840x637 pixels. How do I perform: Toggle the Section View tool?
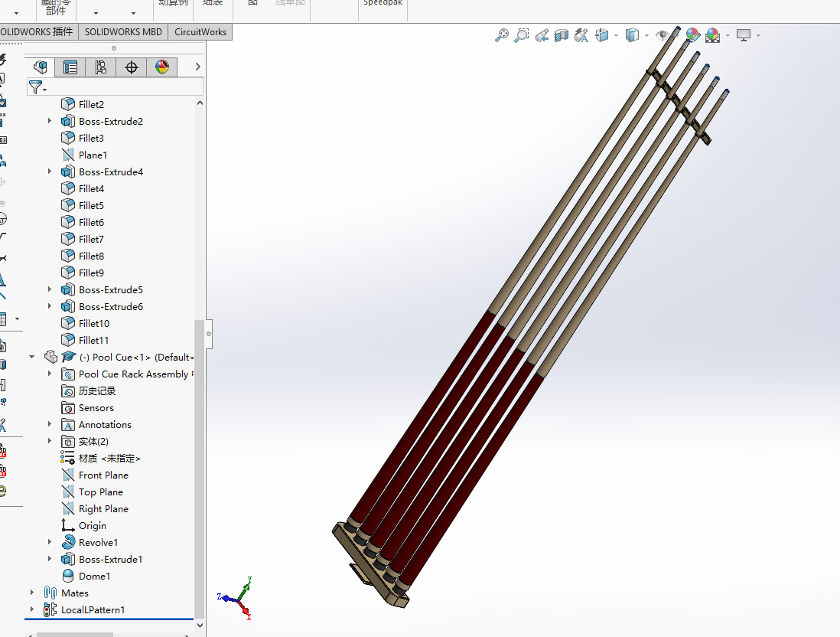562,35
